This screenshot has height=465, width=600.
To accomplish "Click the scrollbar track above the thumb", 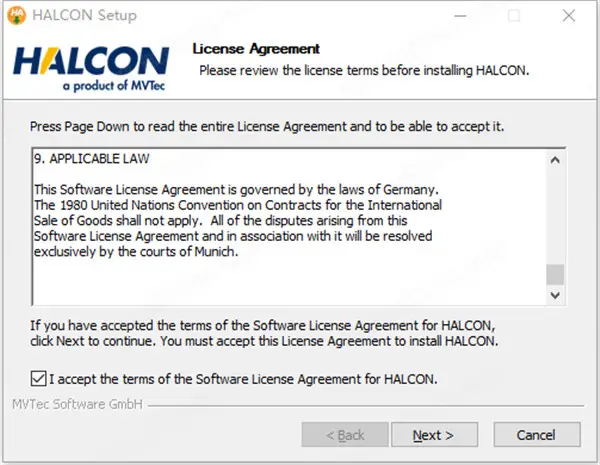I will click(554, 210).
